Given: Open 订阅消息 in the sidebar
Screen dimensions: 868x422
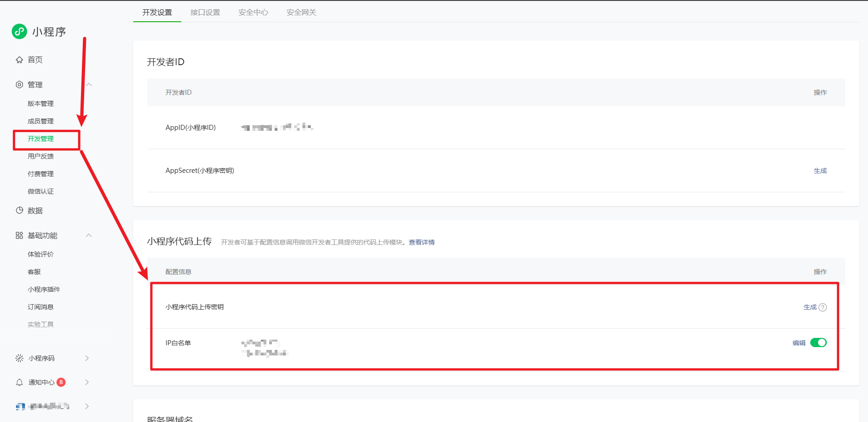Looking at the screenshot, I should [41, 307].
